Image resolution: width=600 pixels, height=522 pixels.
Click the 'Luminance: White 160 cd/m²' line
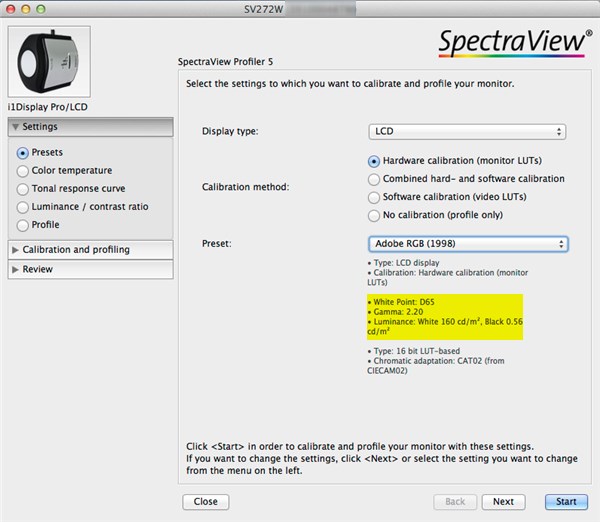point(445,326)
